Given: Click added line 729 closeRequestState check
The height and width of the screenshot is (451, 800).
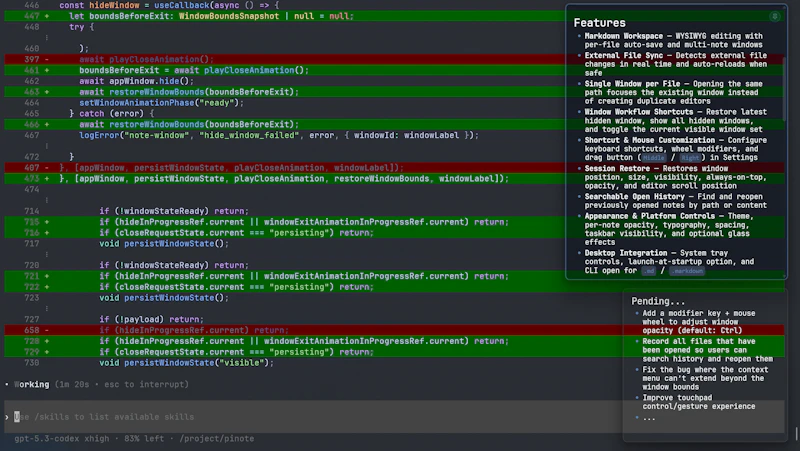Looking at the screenshot, I should [x=236, y=352].
